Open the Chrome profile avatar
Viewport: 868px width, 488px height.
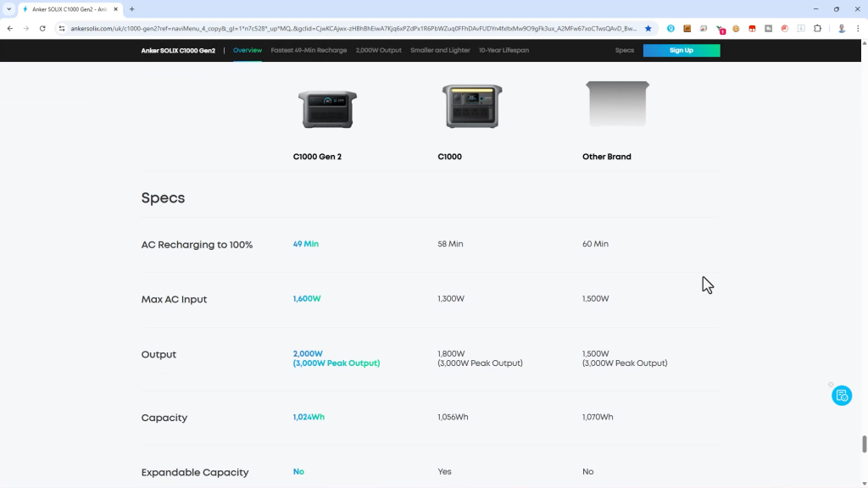[842, 28]
